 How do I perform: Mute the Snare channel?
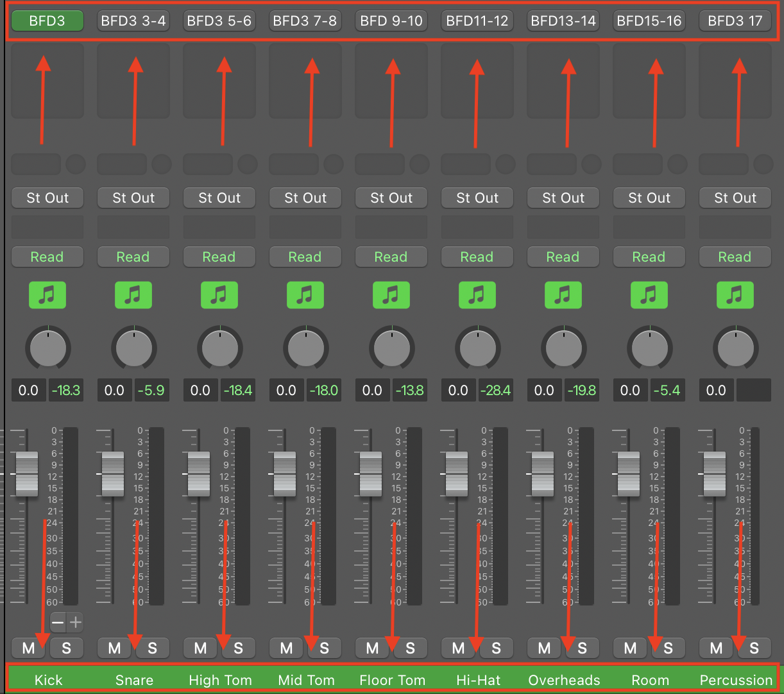click(x=114, y=648)
